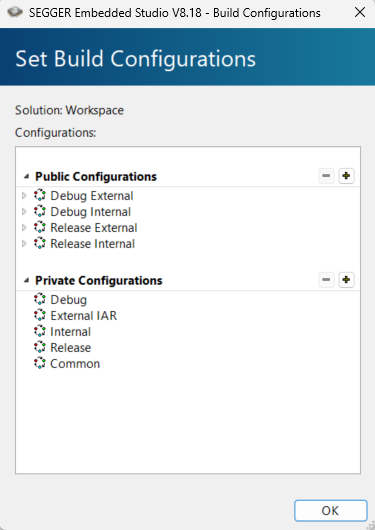Select the External IAR entry
This screenshot has height=530, width=375.
[84, 315]
